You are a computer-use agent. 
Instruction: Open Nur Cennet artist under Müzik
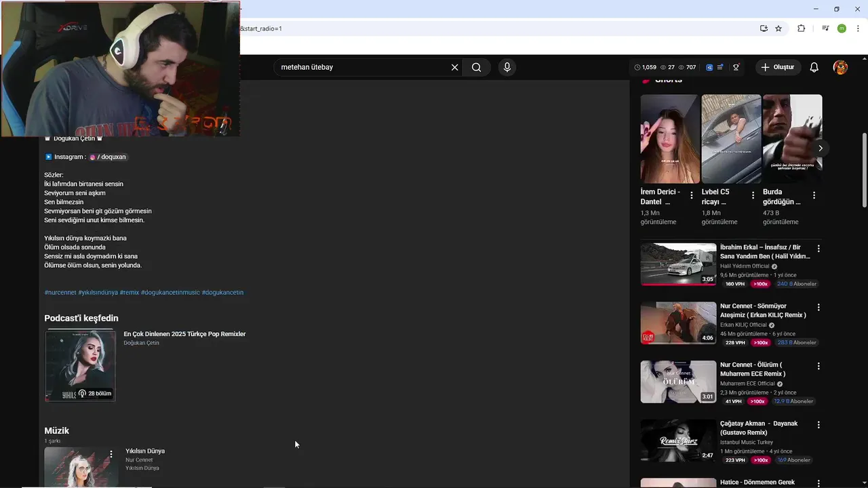(139, 460)
